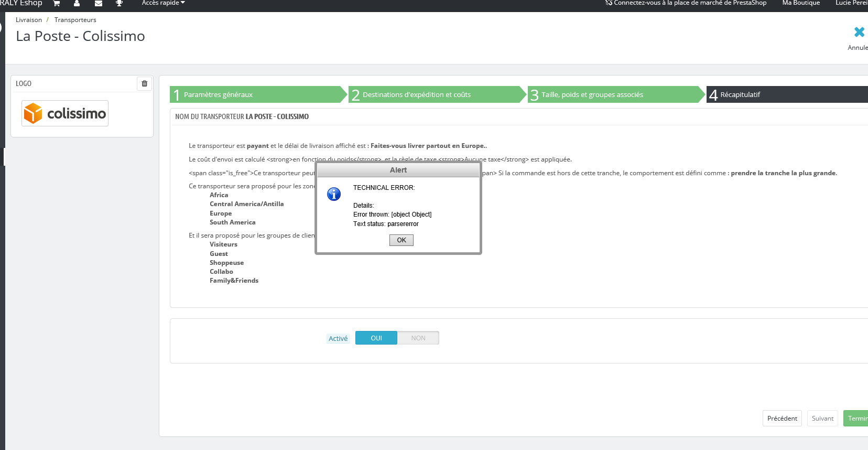868x450 pixels.
Task: Select the Europe zone text
Action: [x=221, y=213]
